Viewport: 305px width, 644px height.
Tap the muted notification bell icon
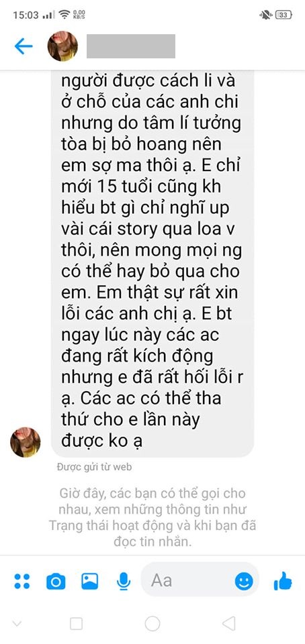point(265,15)
